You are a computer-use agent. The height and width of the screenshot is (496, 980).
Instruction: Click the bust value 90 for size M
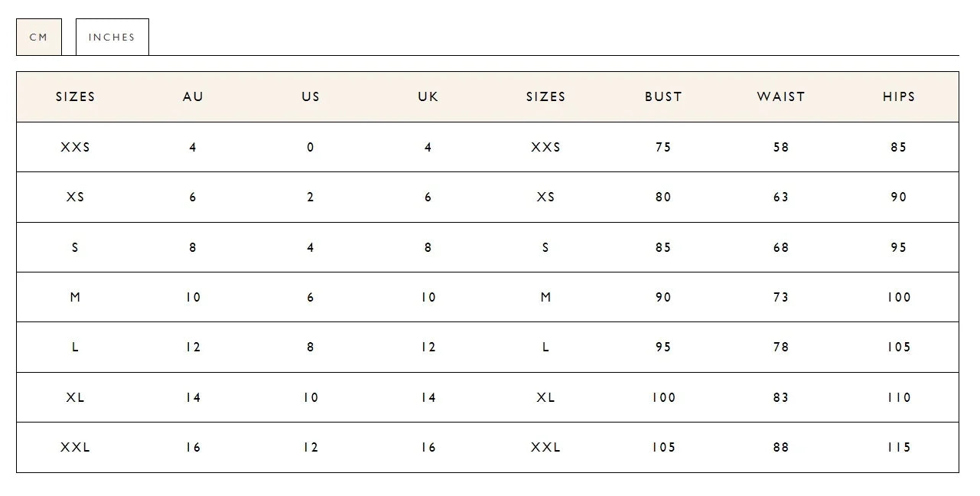coord(663,297)
